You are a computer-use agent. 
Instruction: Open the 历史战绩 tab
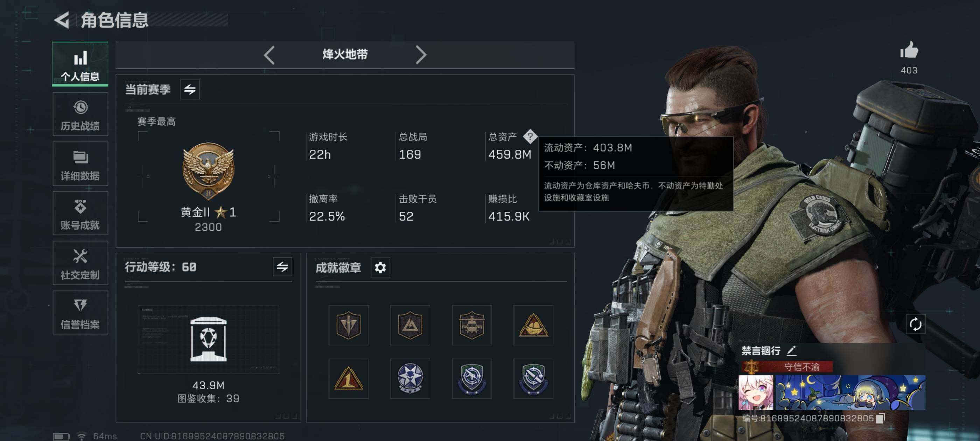click(x=80, y=114)
